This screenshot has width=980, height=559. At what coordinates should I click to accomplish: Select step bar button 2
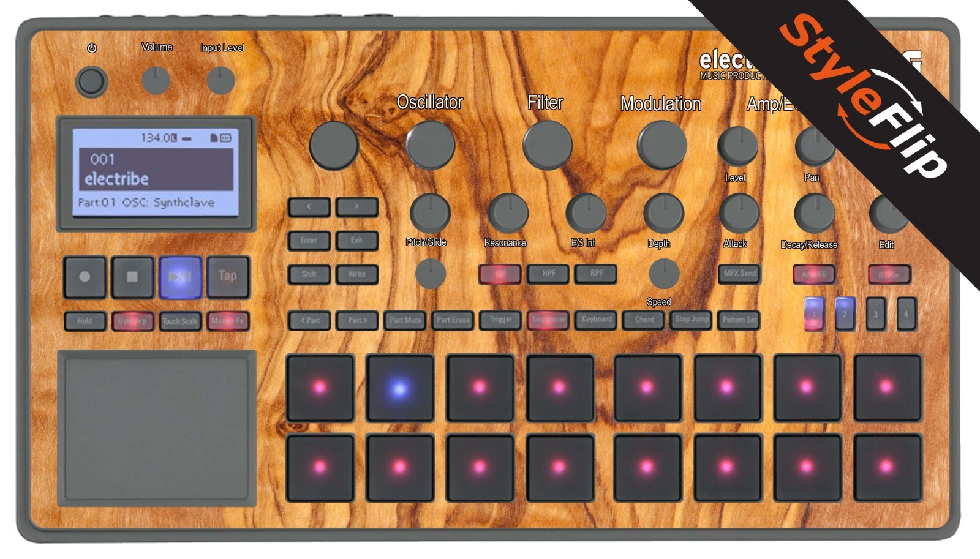(845, 314)
